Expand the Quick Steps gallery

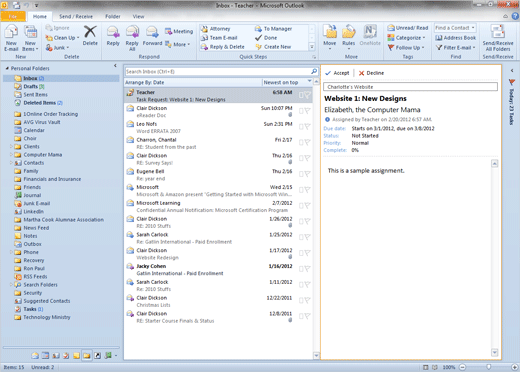(x=312, y=47)
